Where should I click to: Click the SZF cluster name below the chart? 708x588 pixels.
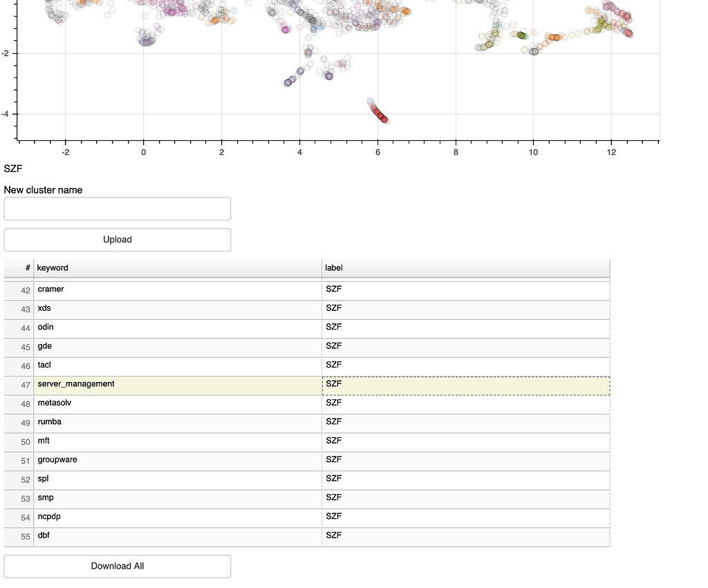(13, 169)
